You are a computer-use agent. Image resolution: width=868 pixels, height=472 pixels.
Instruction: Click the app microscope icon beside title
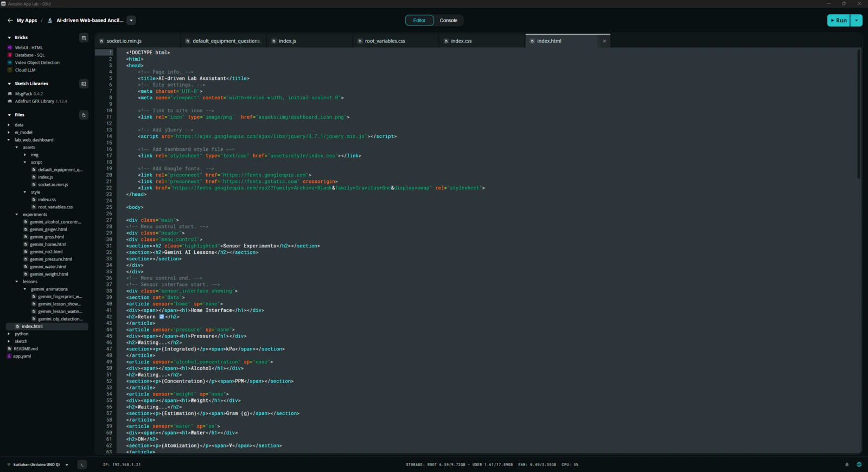coord(50,21)
